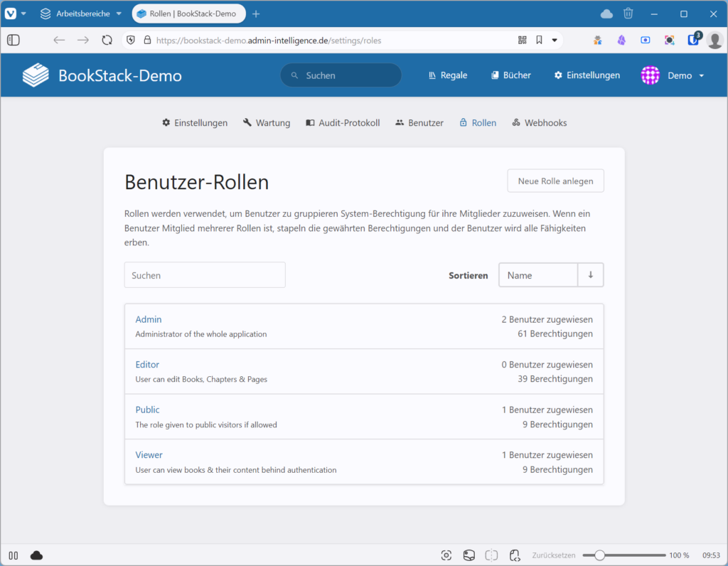728x566 pixels.
Task: Click the screen capture icon in bottom bar
Action: pyautogui.click(x=446, y=555)
